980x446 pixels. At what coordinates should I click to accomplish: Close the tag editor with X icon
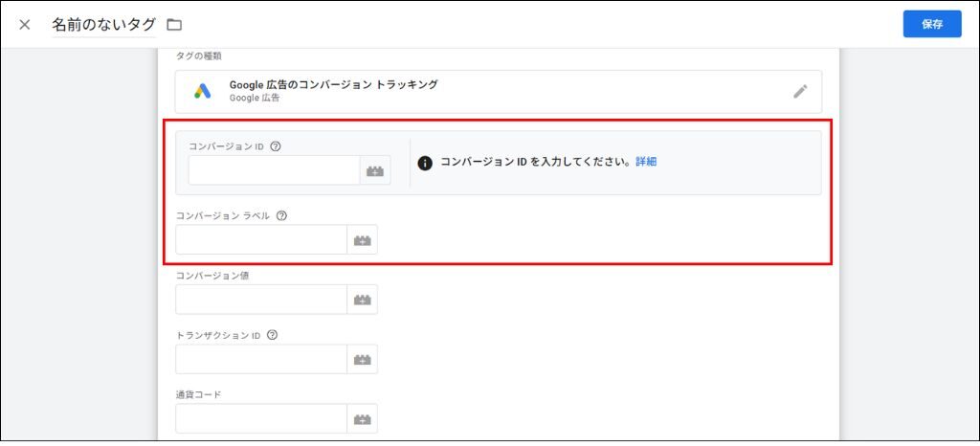pyautogui.click(x=24, y=25)
